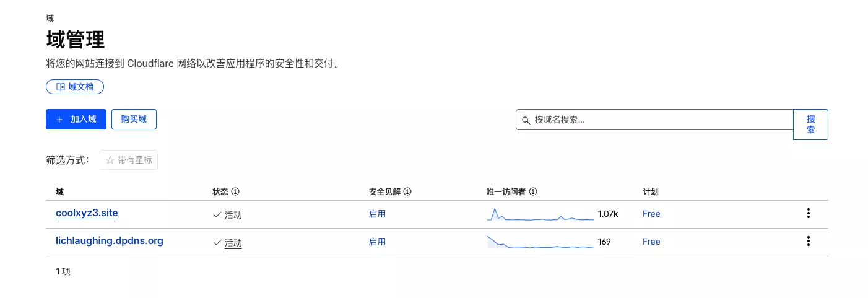Screen dimensions: 868x298
Task: Open 启用 security insights for coolxyz3.site
Action: 377,214
